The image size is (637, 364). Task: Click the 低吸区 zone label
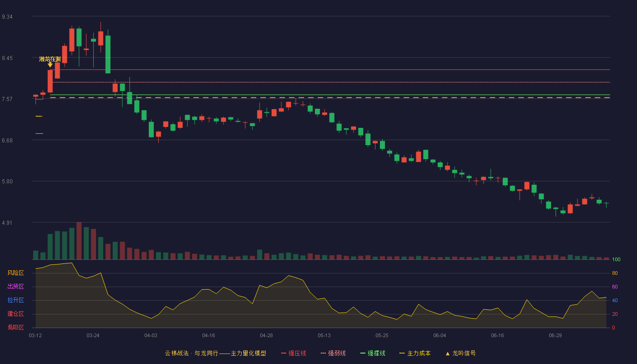point(15,327)
